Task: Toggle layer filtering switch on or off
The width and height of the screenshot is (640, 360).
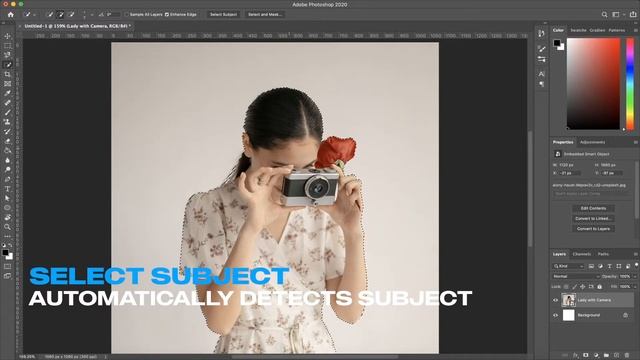Action: (x=636, y=266)
